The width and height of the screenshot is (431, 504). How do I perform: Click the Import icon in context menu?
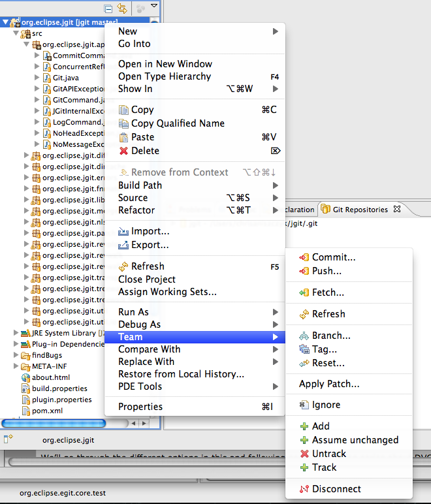pos(123,231)
